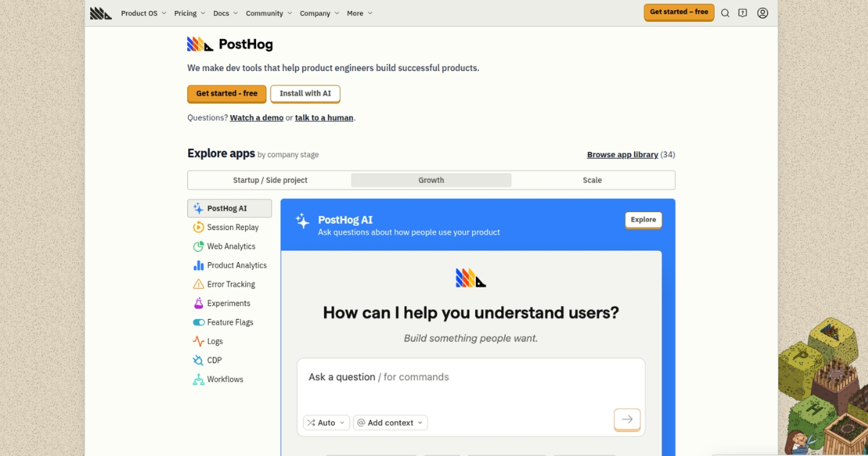The width and height of the screenshot is (868, 456).
Task: Click the large PostHog logo beside the page title
Action: pos(200,44)
